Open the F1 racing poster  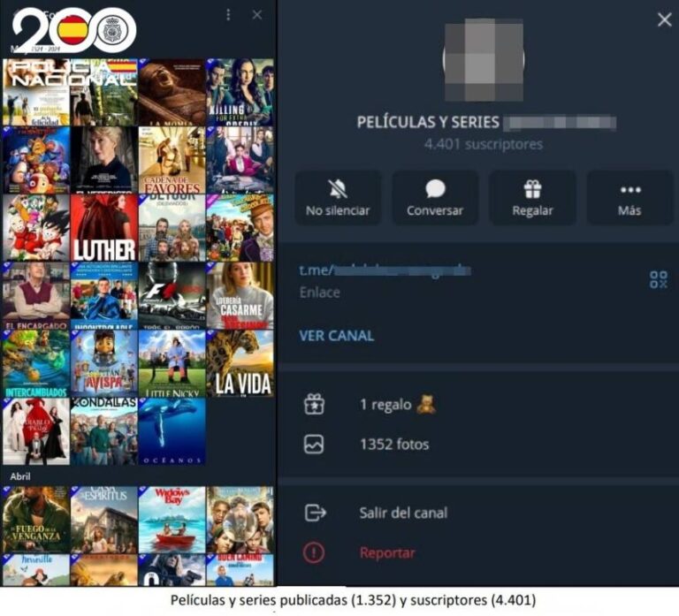tap(172, 296)
